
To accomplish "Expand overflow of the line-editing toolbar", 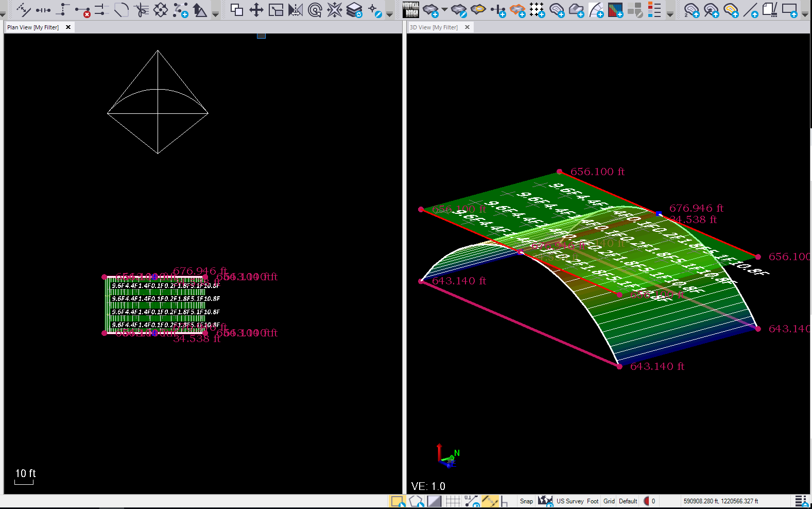I will pos(216,14).
